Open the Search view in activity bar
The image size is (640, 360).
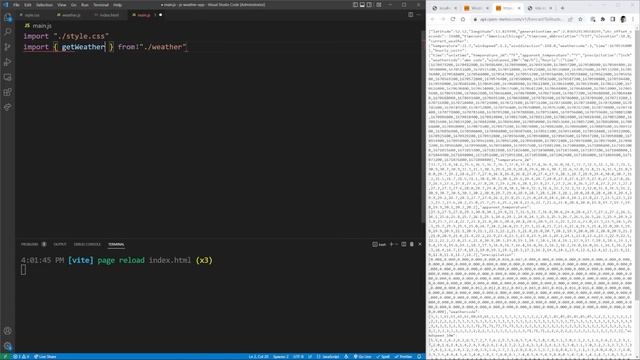tap(7, 32)
